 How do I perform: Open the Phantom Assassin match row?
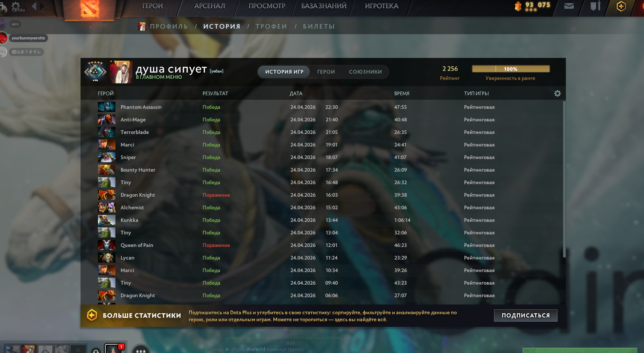tap(323, 107)
